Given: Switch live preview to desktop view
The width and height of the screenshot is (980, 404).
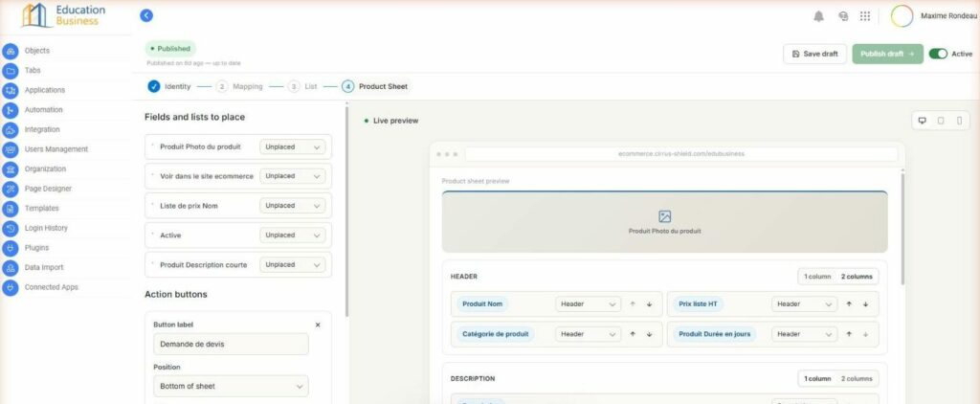Looking at the screenshot, I should [x=922, y=121].
